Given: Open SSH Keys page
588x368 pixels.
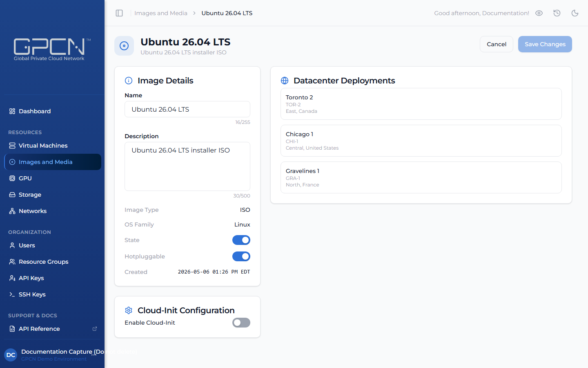Looking at the screenshot, I should pyautogui.click(x=53, y=294).
